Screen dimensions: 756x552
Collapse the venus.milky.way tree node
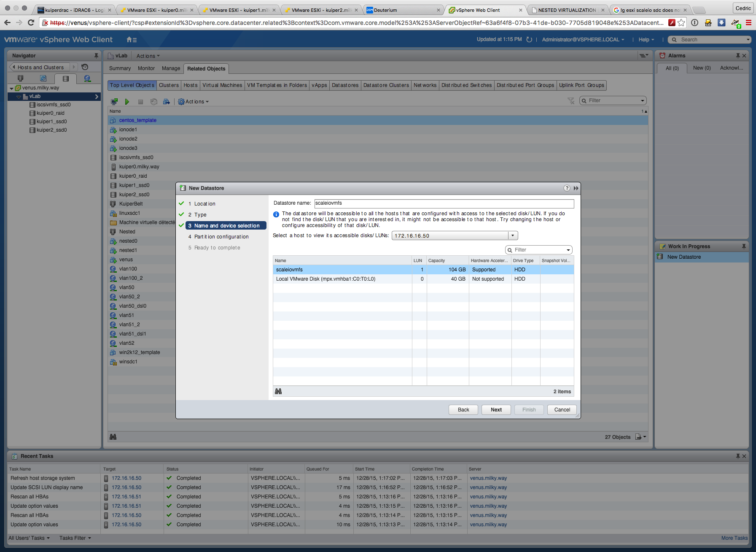(x=11, y=88)
